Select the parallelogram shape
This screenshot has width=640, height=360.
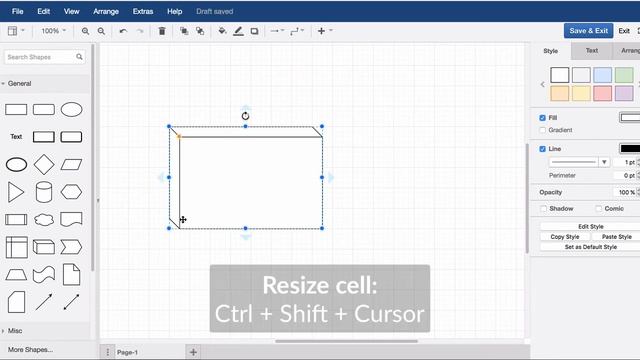[x=71, y=164]
